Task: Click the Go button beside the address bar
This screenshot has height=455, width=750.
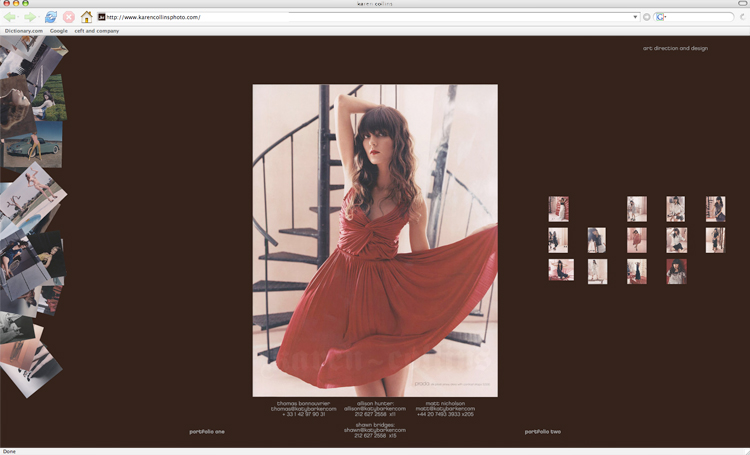Action: (646, 17)
